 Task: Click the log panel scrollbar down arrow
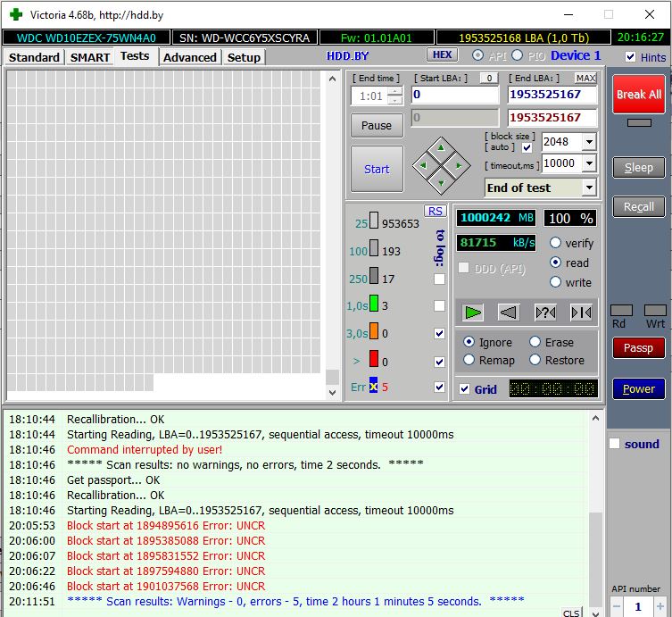pyautogui.click(x=595, y=613)
